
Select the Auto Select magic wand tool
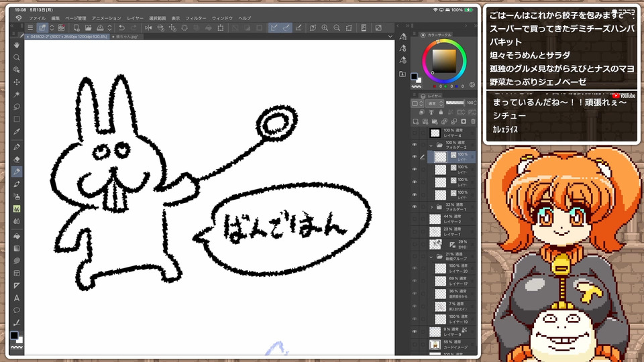pos(16,95)
